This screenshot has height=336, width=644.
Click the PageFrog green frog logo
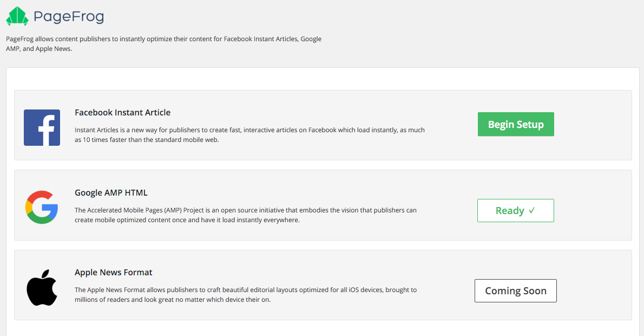click(17, 16)
